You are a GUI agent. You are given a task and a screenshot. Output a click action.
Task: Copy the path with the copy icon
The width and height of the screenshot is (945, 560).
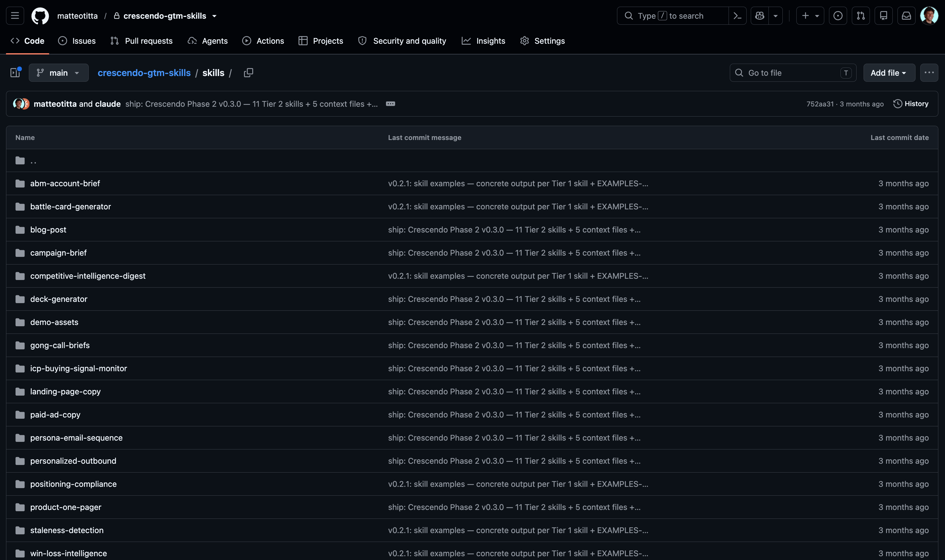248,73
